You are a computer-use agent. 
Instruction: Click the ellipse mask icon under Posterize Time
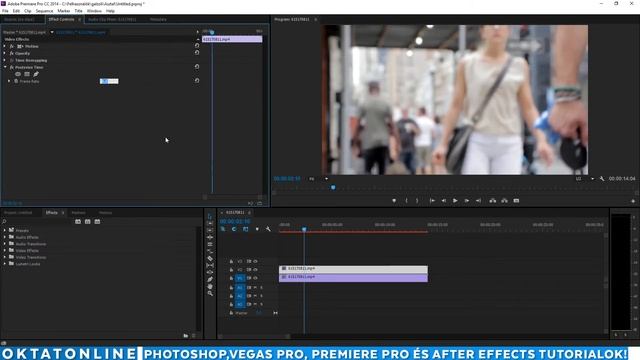18,74
